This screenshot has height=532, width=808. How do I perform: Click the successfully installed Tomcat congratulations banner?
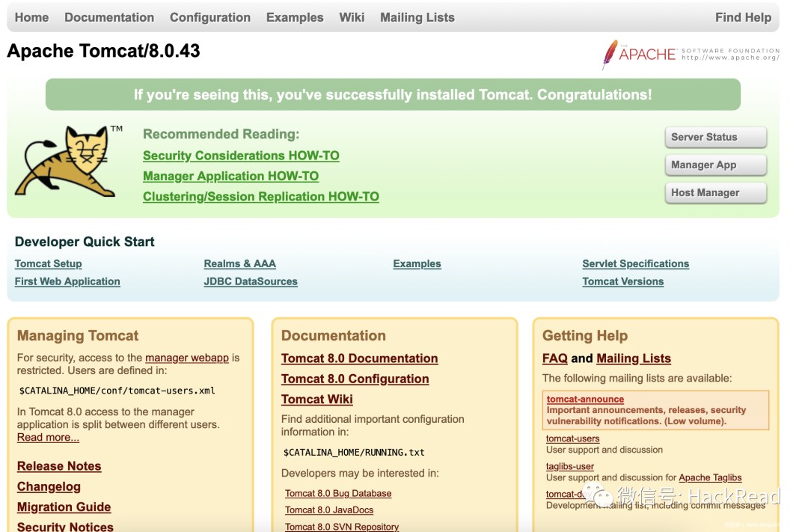coord(394,94)
